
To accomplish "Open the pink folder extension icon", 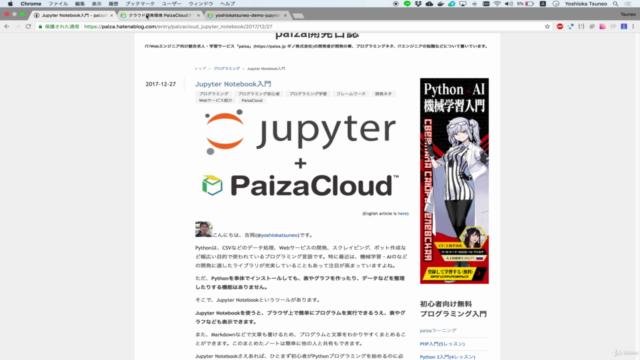I will [602, 27].
